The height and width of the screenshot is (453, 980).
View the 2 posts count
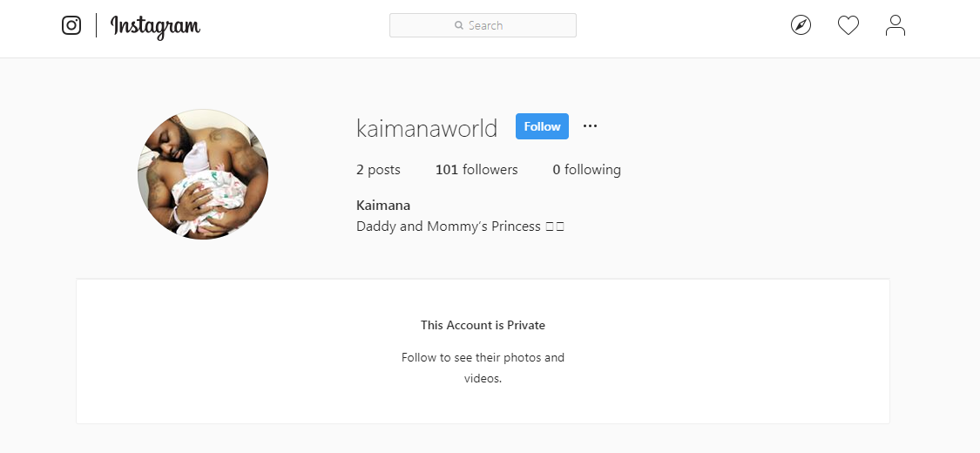(378, 170)
